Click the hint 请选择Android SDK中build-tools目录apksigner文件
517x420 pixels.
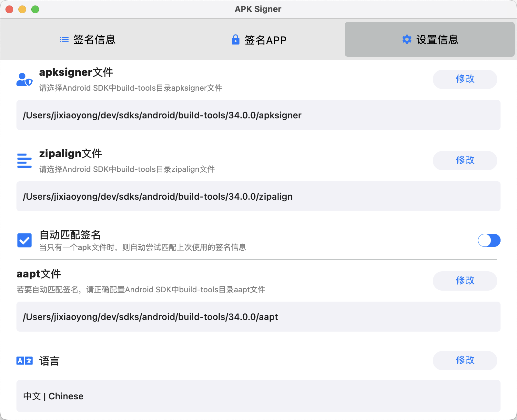pos(131,88)
